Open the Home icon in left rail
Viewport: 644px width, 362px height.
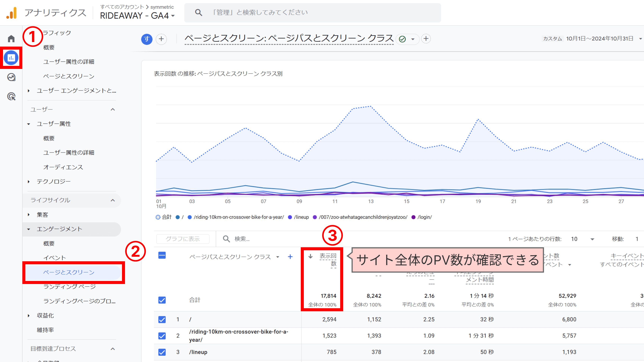tap(11, 39)
